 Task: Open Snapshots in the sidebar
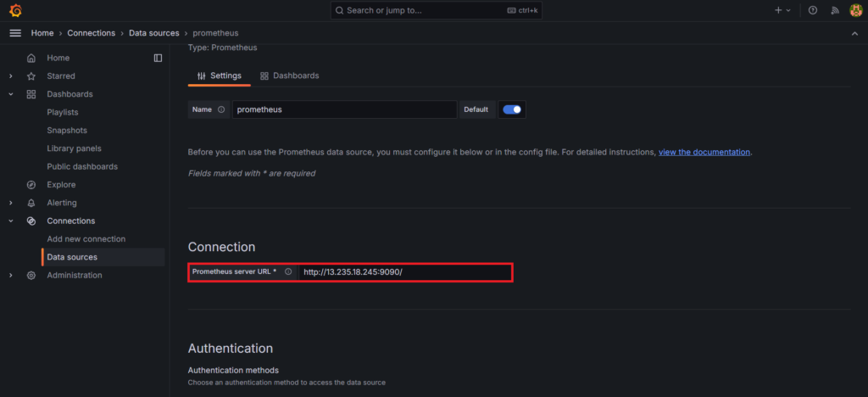pyautogui.click(x=67, y=131)
